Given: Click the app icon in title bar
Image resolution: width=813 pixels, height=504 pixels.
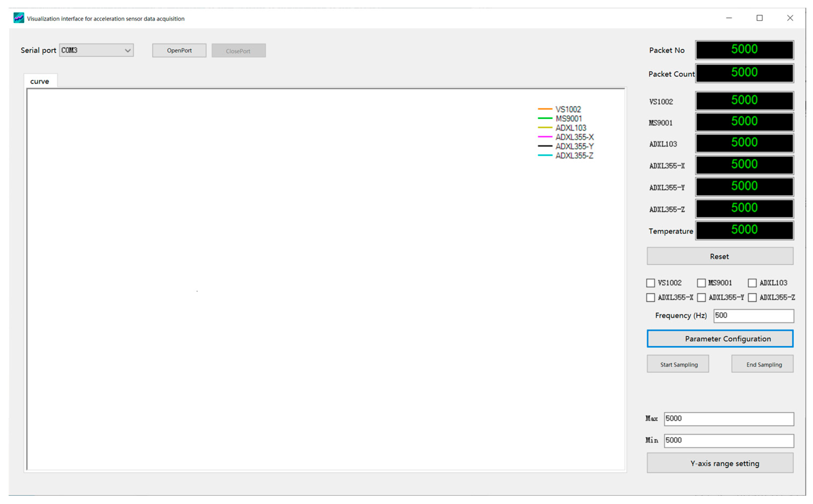Looking at the screenshot, I should 19,18.
